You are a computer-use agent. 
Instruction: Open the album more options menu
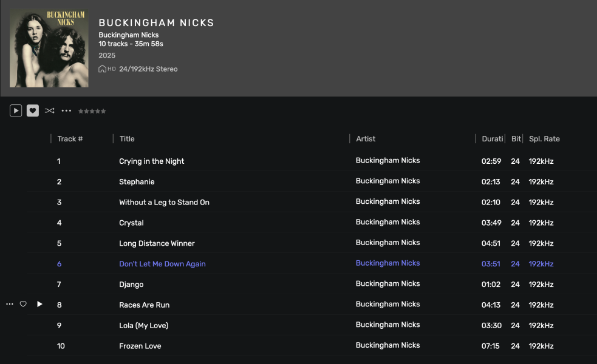tap(66, 110)
